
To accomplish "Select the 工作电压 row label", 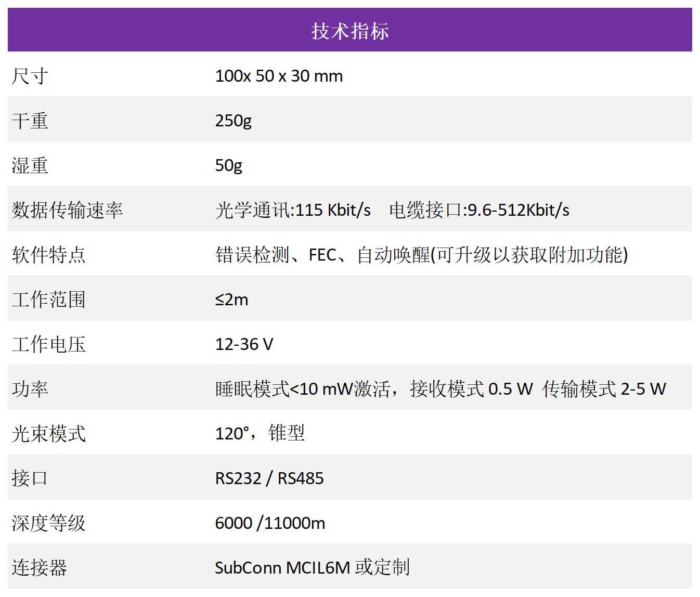I will coord(48,344).
